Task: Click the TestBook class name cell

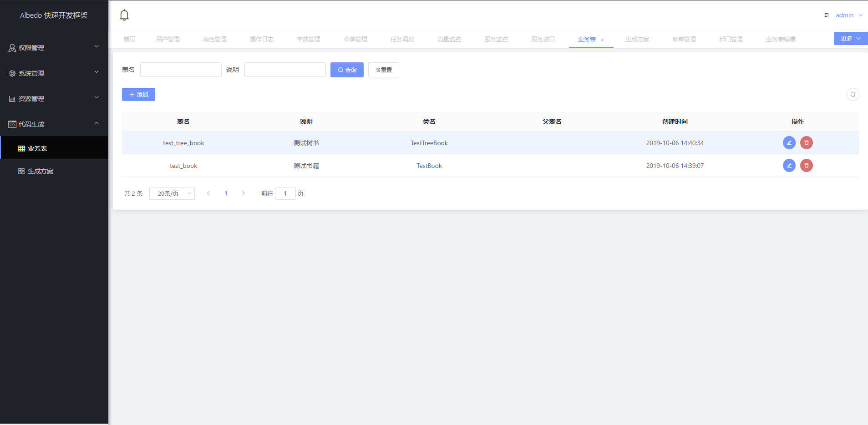Action: pos(429,166)
